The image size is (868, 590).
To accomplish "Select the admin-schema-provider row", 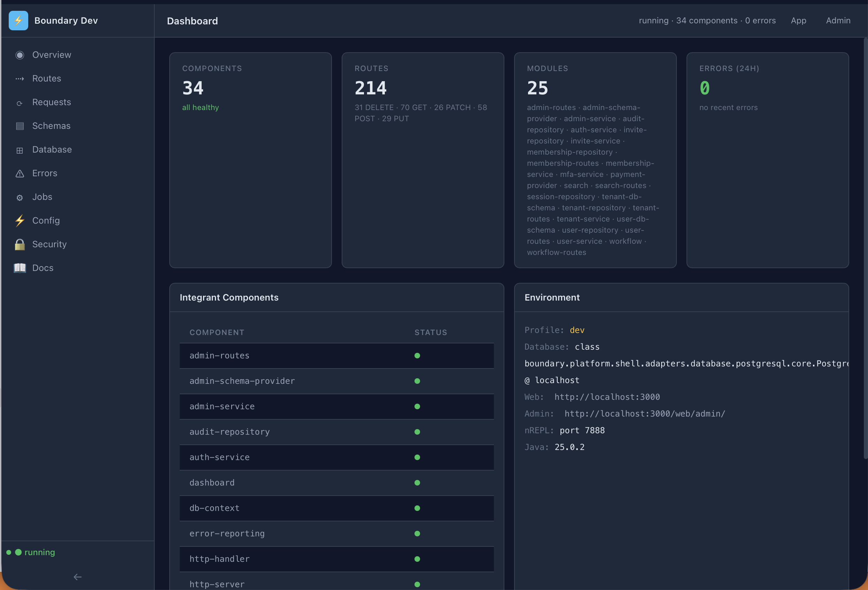I will (336, 381).
